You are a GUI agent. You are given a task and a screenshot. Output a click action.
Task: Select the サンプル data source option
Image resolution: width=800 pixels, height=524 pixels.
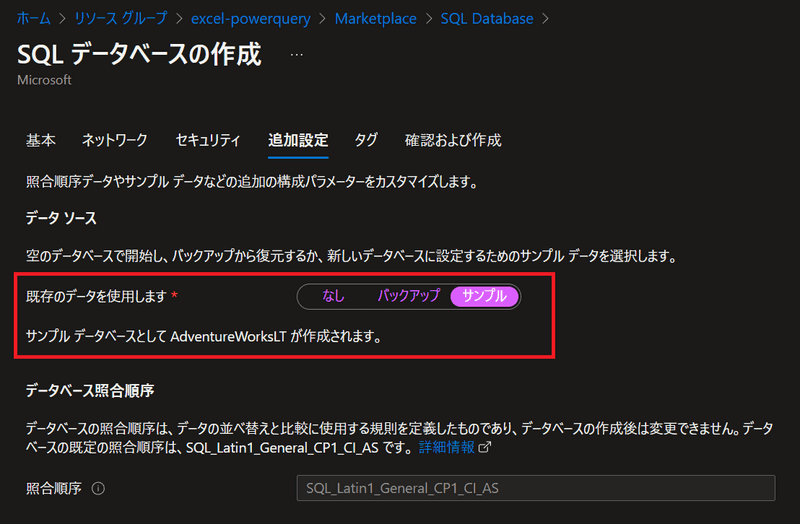point(484,296)
